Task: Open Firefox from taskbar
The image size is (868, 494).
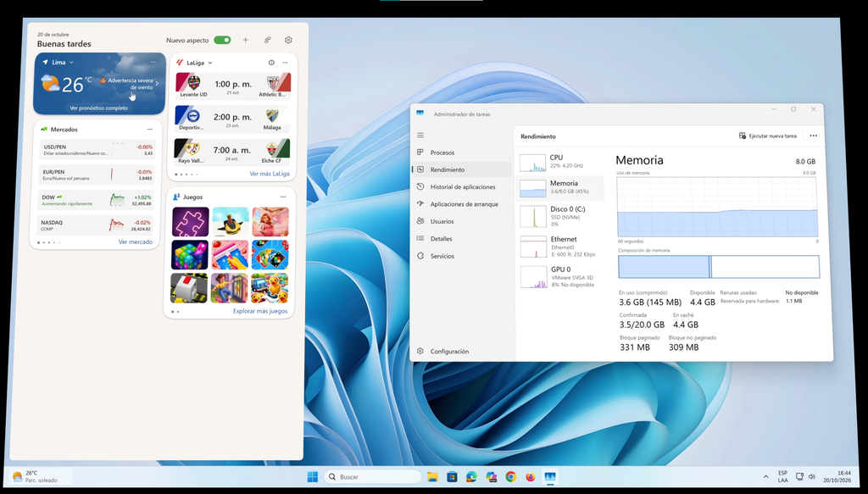Action: 531,476
